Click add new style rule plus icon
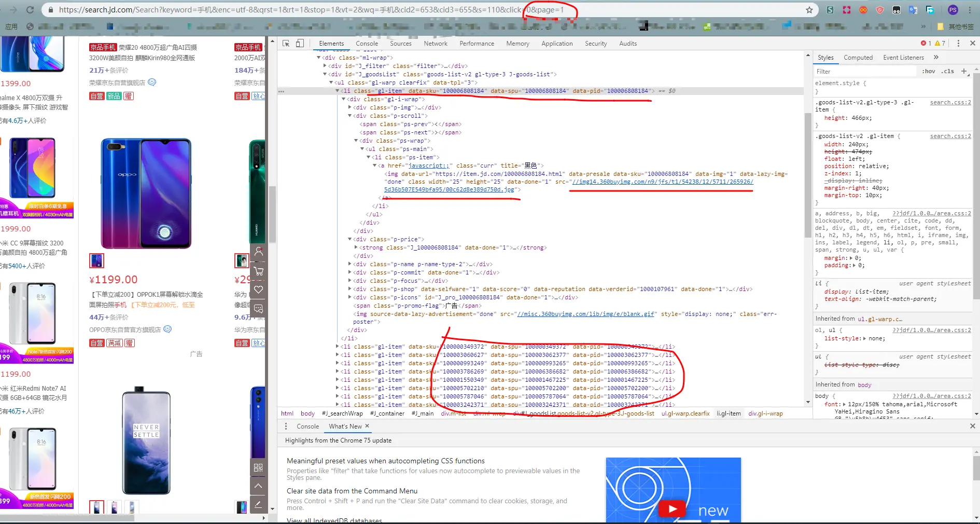 point(964,71)
